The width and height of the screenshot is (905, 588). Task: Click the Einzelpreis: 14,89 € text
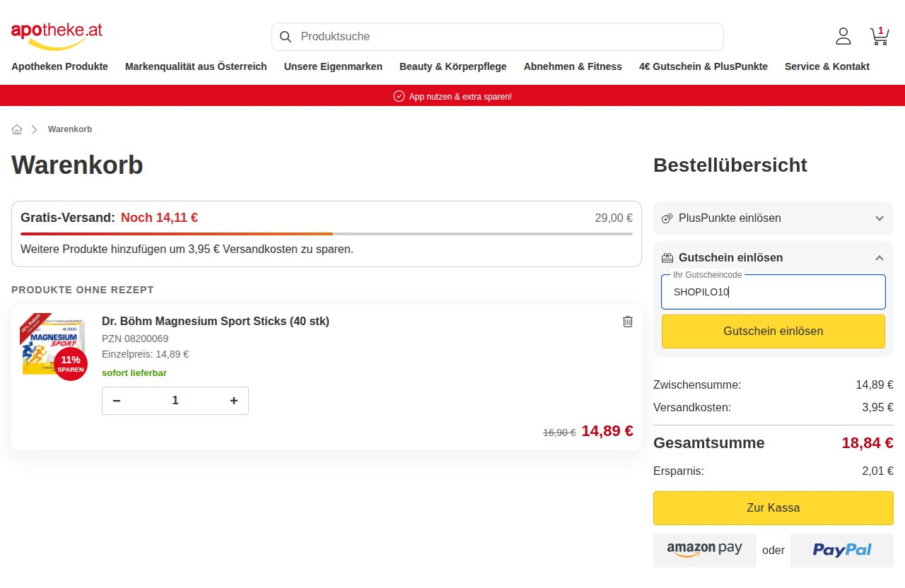coord(145,354)
